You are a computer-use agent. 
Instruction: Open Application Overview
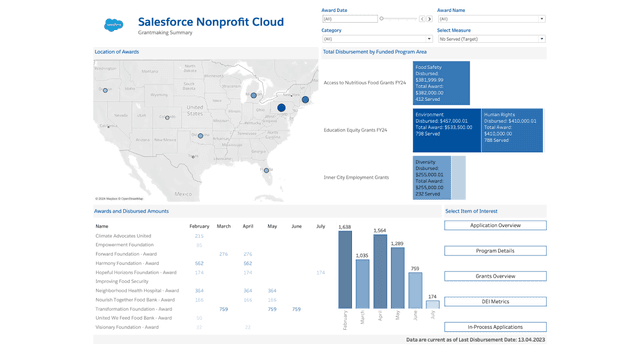click(x=495, y=225)
